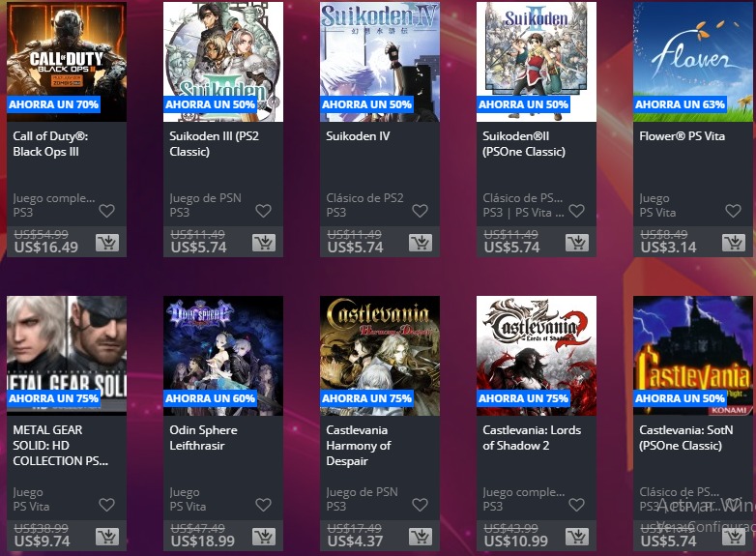Add Call of Duty Black Ops III to cart
The image size is (756, 556).
pyautogui.click(x=107, y=243)
